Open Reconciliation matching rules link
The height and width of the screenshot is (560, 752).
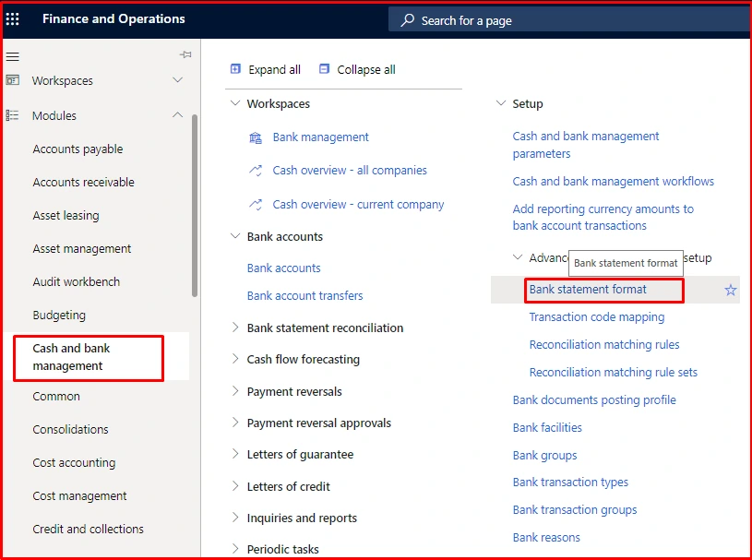[x=604, y=345]
